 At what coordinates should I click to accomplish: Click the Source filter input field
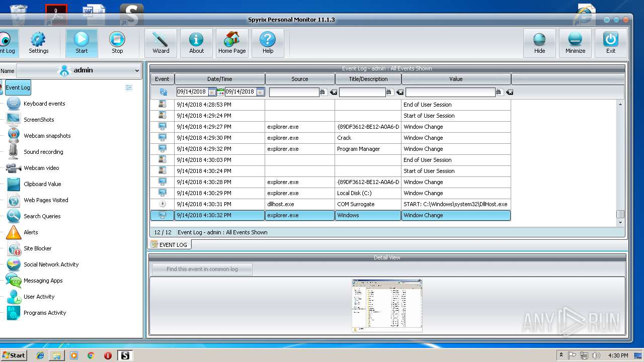(x=294, y=92)
